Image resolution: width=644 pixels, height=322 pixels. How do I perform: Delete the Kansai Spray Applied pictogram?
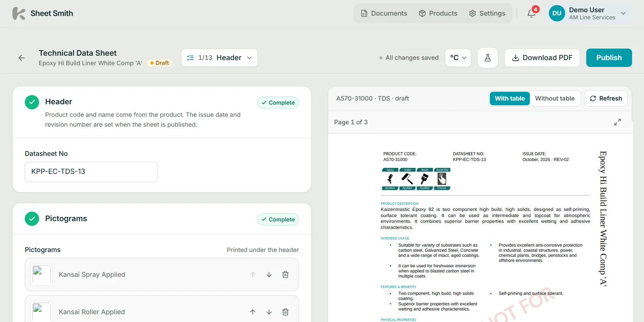[285, 275]
